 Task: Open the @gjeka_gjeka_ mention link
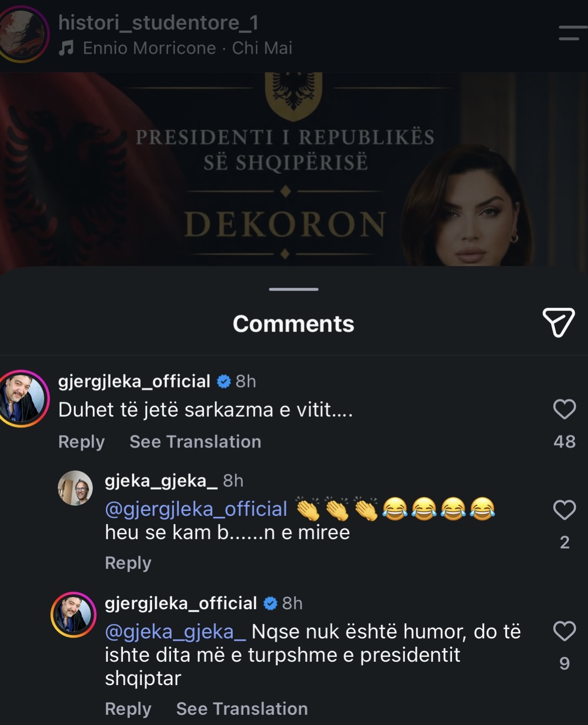pos(176,632)
